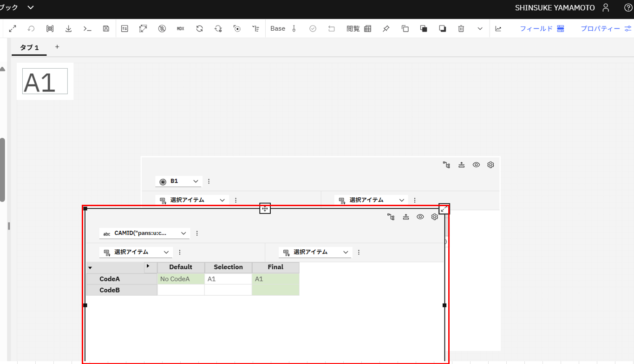Open the help question mark icon
This screenshot has width=634, height=364.
(x=628, y=7)
